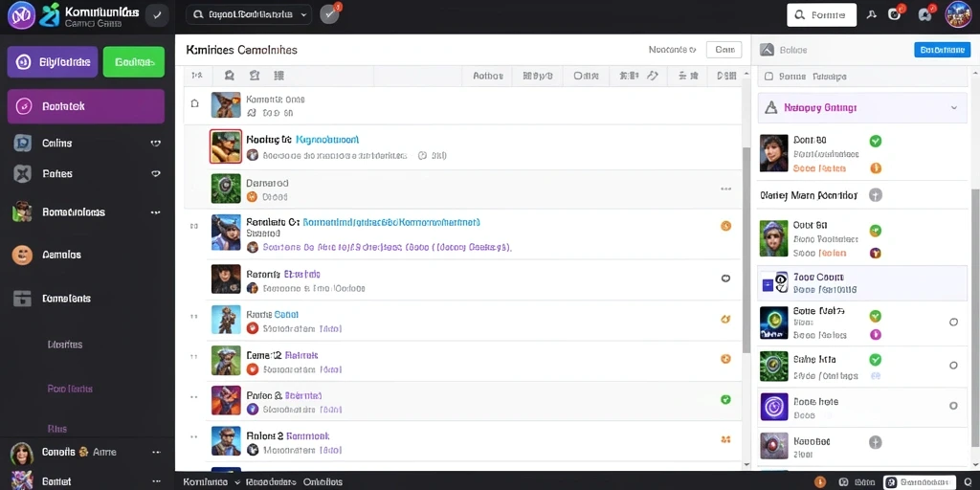Open the round user avatar at top right
The width and height of the screenshot is (980, 490).
(x=957, y=14)
